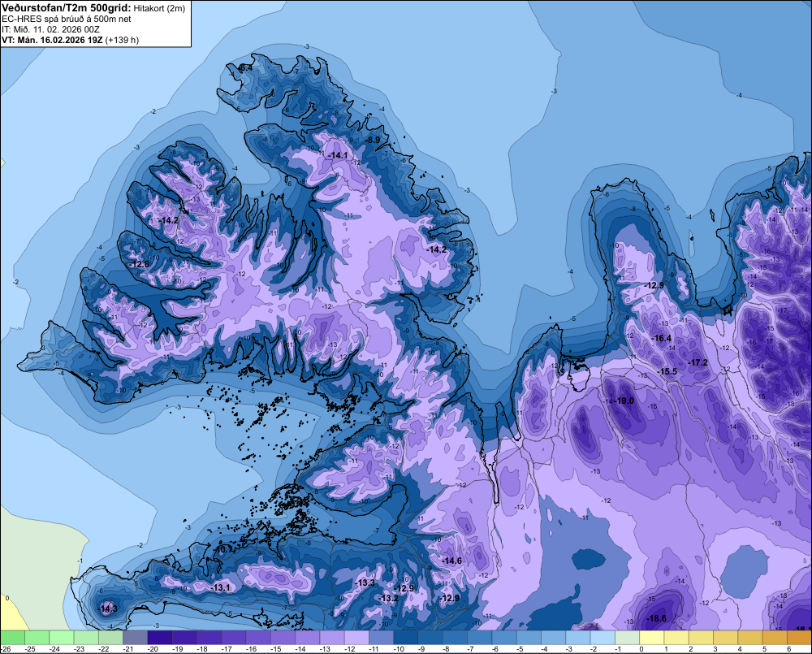Click the 'EC-HRES spá brúuð á 500m net' line
The image size is (812, 654).
tap(67, 19)
